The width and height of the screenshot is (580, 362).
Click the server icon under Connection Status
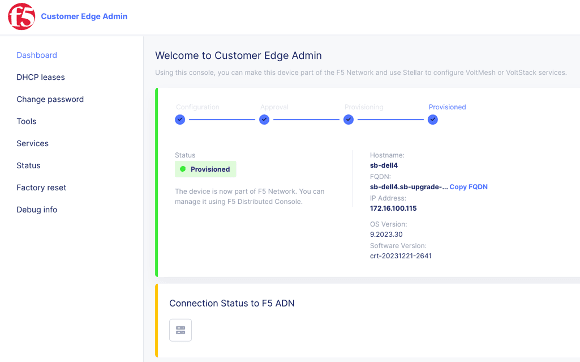(x=181, y=330)
